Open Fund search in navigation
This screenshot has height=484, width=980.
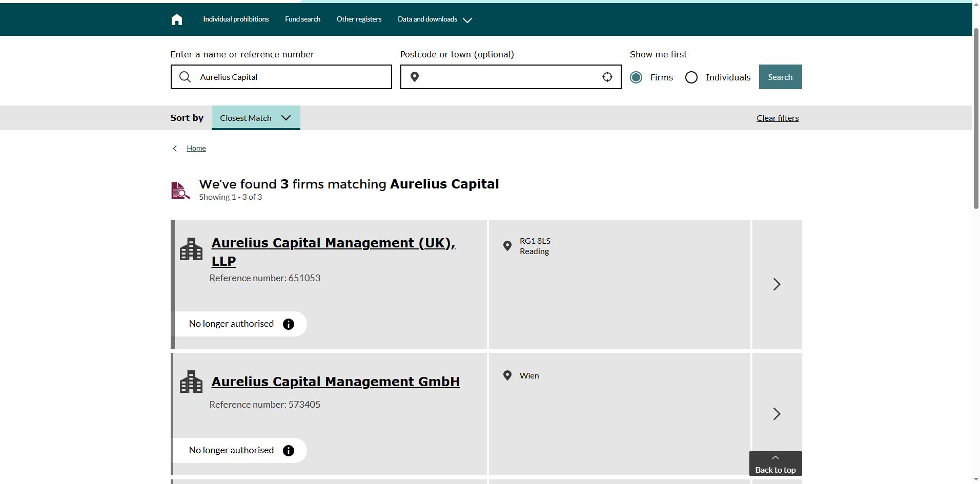(x=302, y=19)
